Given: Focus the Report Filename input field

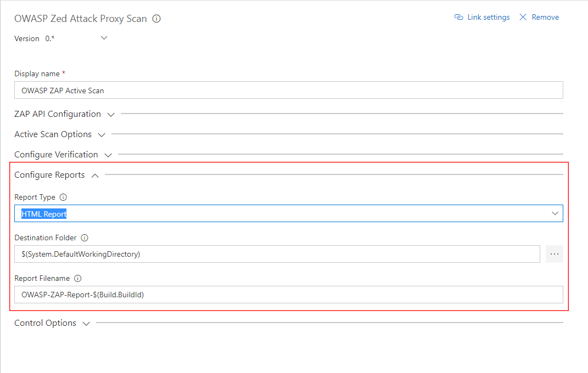Looking at the screenshot, I should (x=288, y=295).
